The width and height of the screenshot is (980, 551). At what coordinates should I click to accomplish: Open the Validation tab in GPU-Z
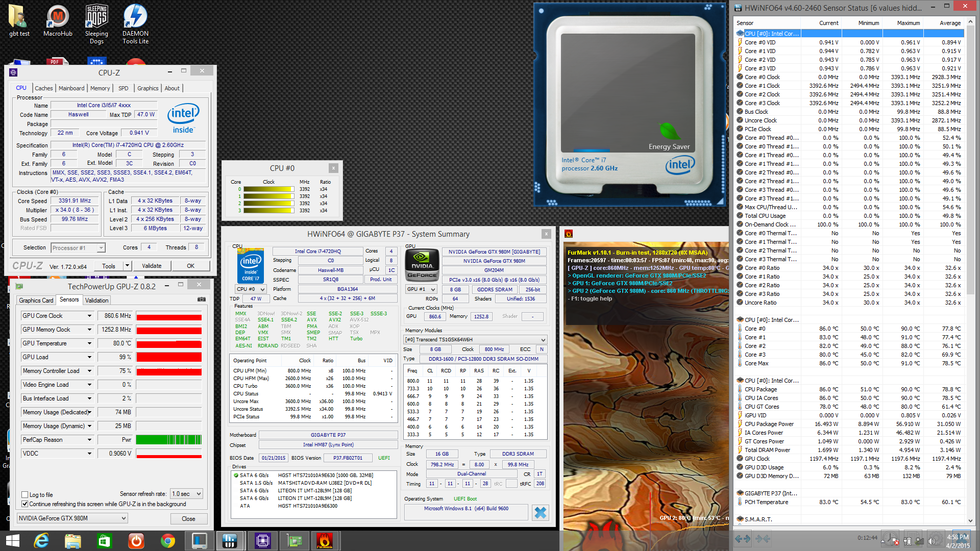point(96,300)
